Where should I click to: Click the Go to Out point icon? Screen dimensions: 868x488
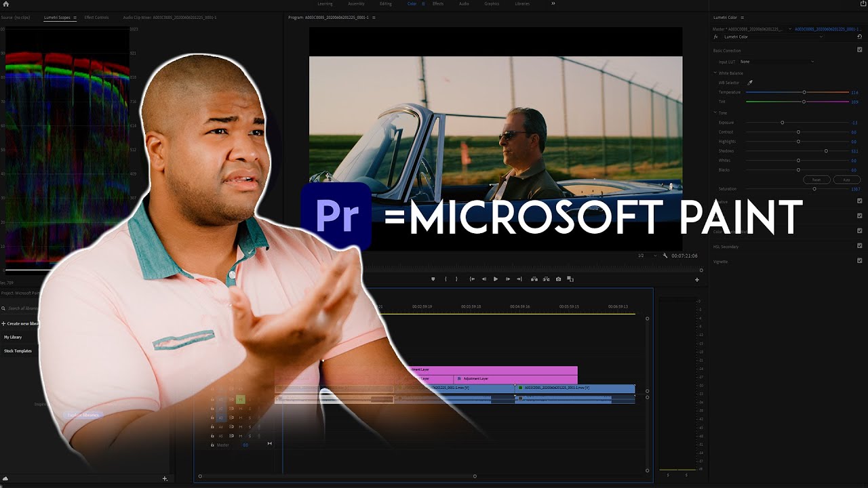click(x=519, y=279)
